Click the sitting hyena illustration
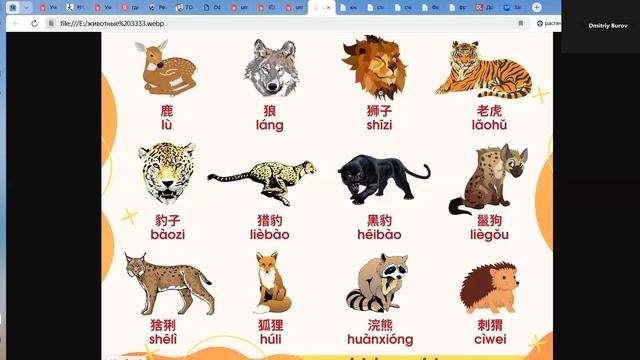Viewport: 640px width, 360px height. pyautogui.click(x=488, y=180)
